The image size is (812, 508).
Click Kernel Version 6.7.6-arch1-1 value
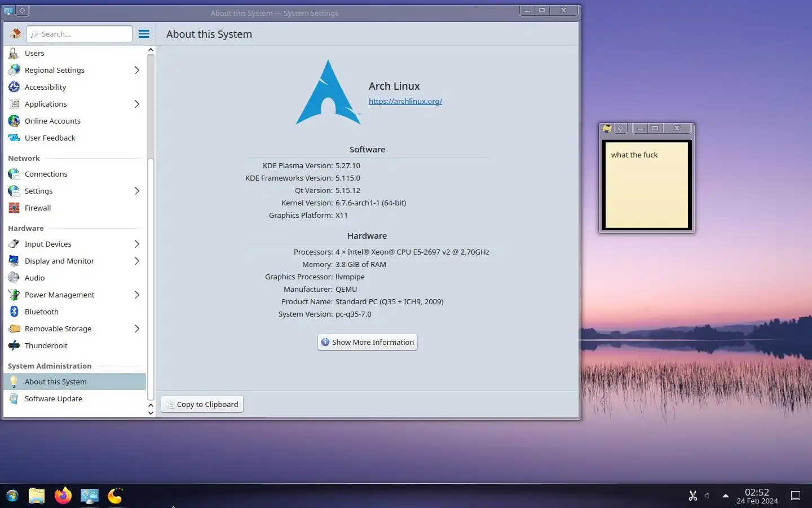(370, 203)
